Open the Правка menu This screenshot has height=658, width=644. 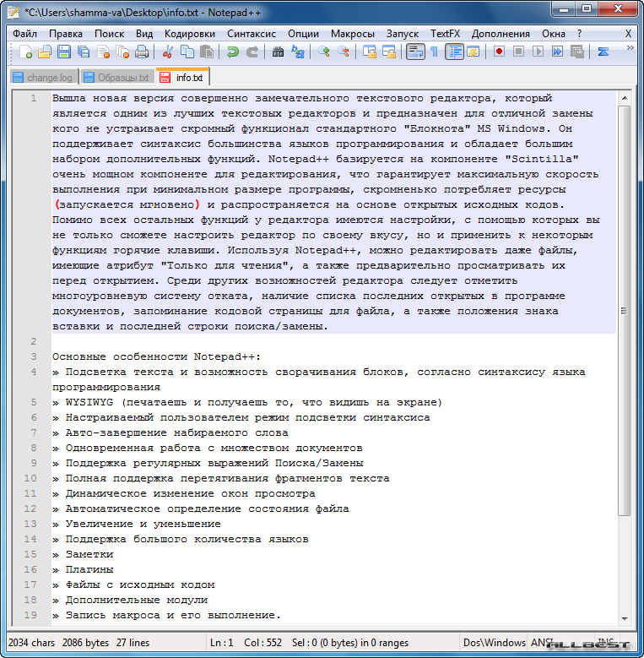pos(65,34)
